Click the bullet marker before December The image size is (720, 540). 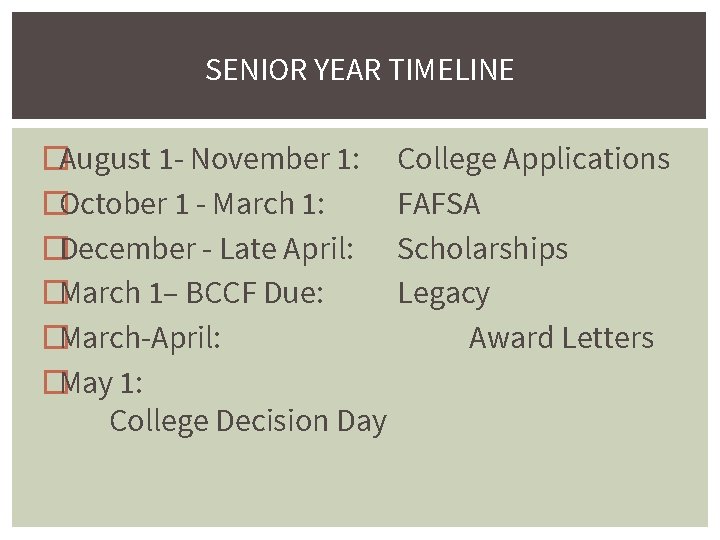pos(51,248)
